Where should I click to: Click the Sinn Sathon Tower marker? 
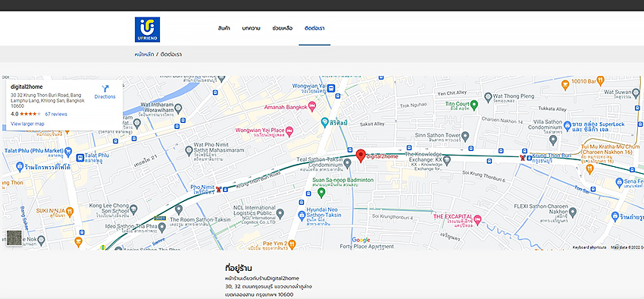465,136
